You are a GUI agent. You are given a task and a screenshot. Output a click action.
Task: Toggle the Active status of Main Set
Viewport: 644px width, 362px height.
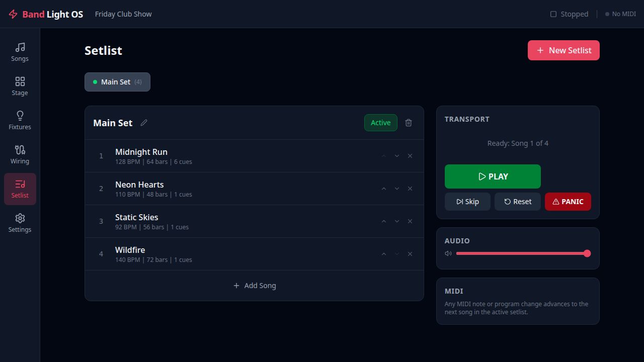[381, 123]
